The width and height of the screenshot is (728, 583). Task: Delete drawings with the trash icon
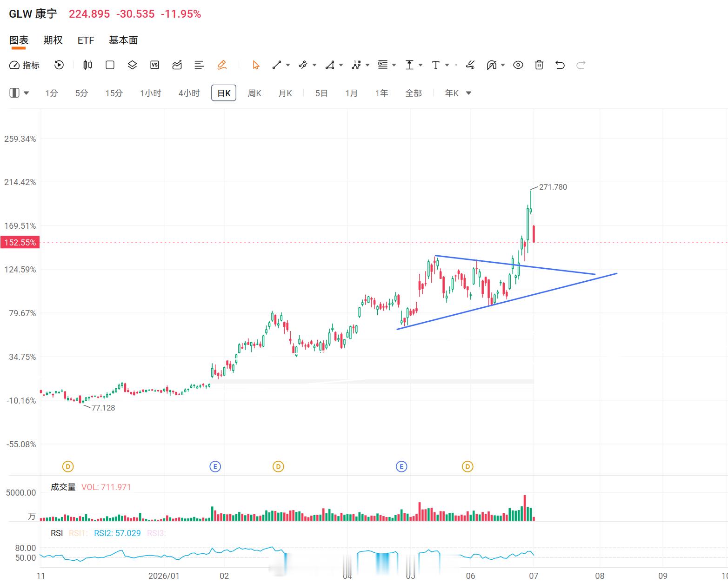539,65
